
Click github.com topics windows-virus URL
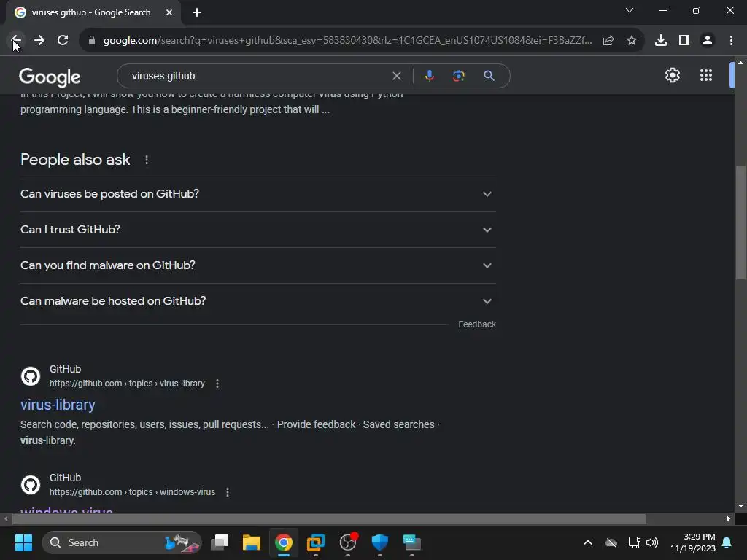[x=133, y=492]
